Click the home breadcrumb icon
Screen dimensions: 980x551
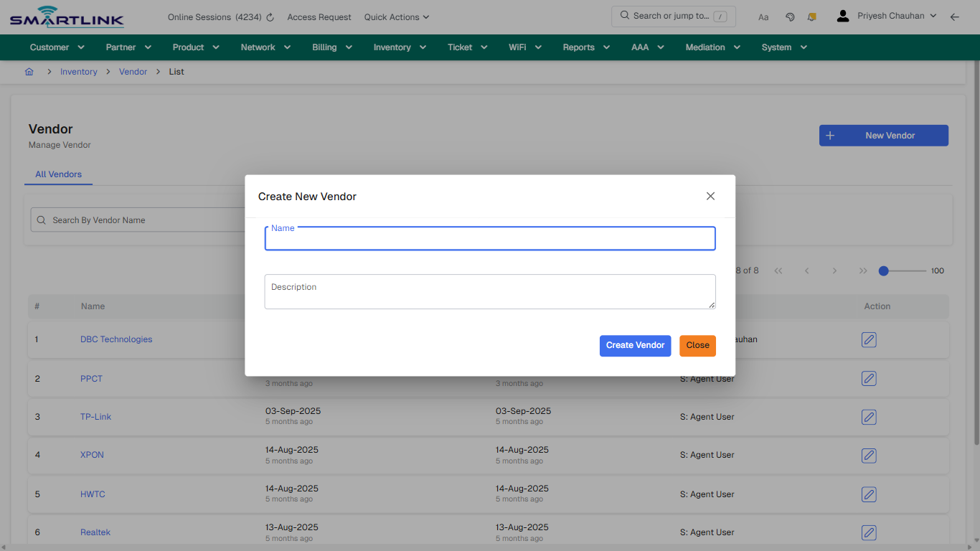coord(29,72)
